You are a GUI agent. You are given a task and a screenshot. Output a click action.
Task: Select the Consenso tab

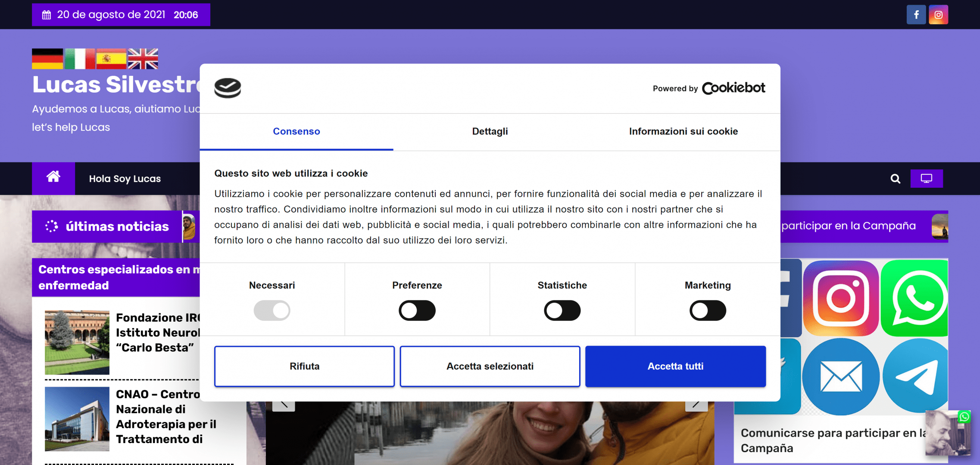(296, 131)
